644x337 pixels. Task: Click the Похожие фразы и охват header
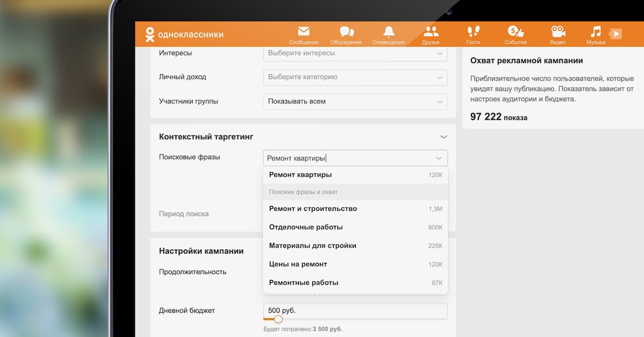coord(355,192)
